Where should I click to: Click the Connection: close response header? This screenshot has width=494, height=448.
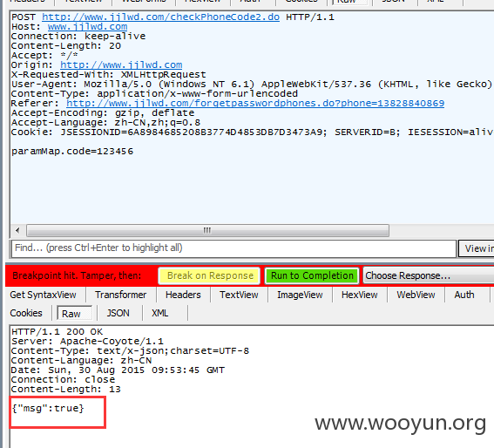tap(63, 380)
